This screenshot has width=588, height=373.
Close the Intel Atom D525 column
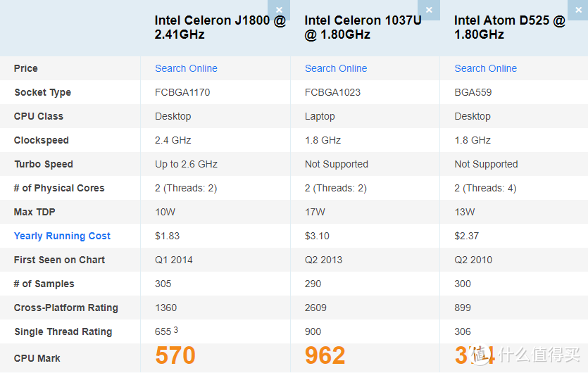click(579, 9)
